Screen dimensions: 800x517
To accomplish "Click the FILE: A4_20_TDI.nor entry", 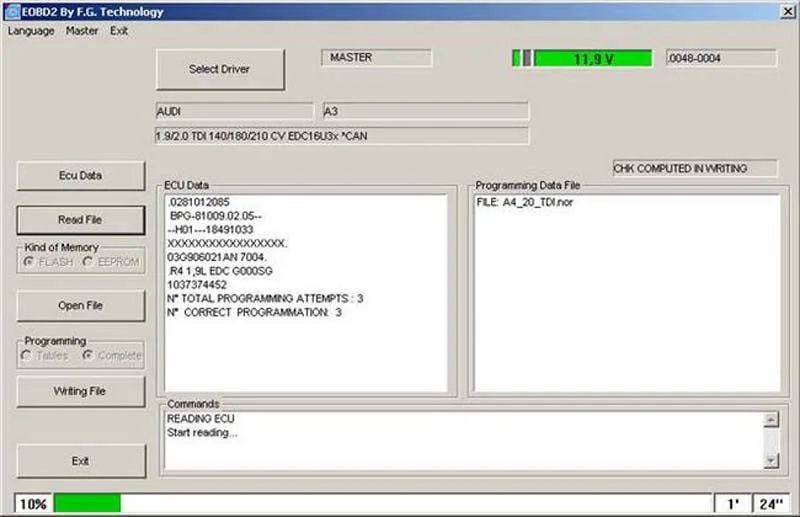I will (524, 202).
